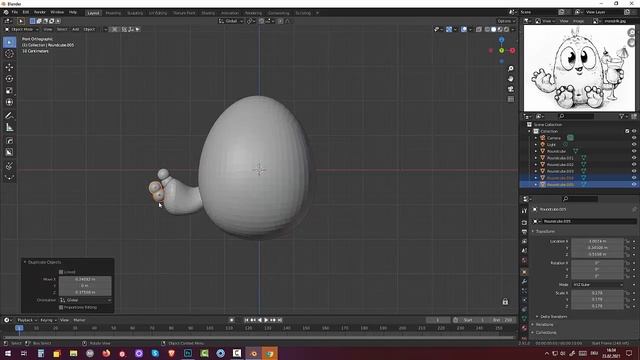This screenshot has width=640, height=360.
Task: Toggle the Linked checkbox in Duplicate Objects
Action: (x=61, y=272)
